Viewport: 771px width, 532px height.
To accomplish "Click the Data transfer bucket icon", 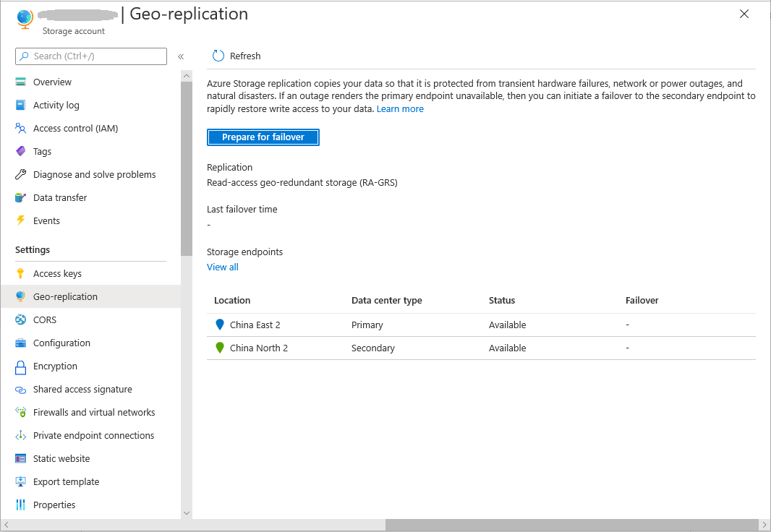I will tap(21, 197).
